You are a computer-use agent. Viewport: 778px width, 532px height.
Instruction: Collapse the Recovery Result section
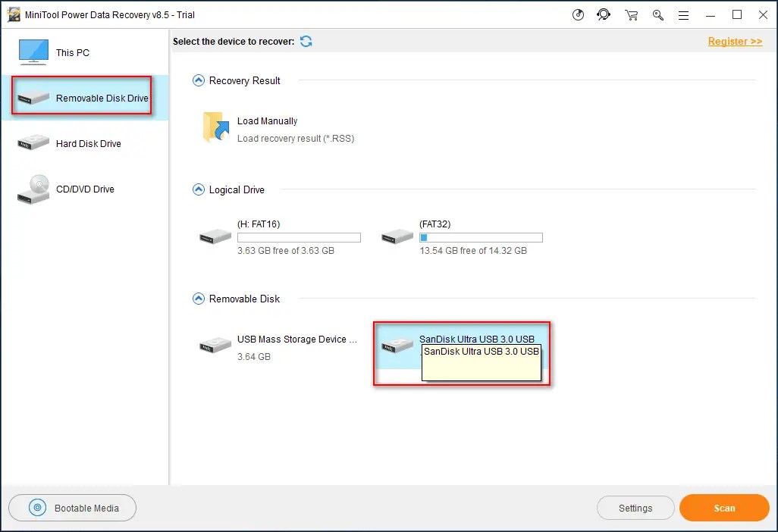coord(198,80)
